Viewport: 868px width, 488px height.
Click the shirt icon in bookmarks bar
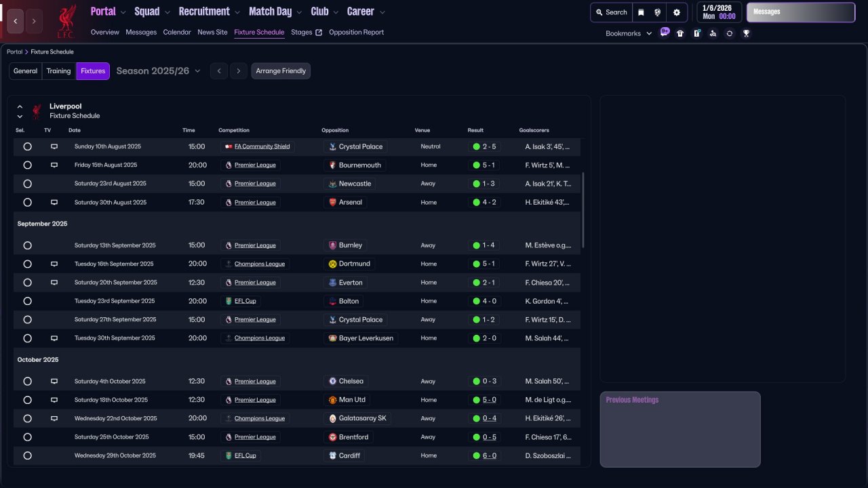pos(680,33)
